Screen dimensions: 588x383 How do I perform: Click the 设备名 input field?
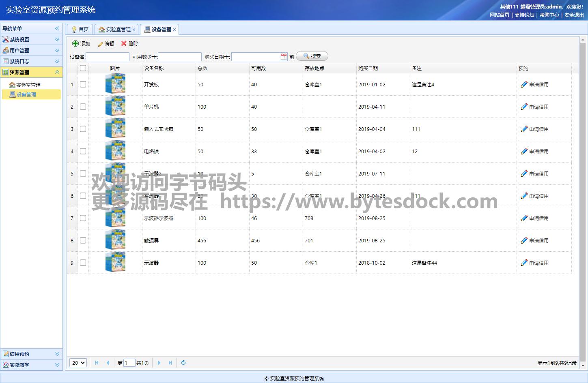(x=108, y=57)
